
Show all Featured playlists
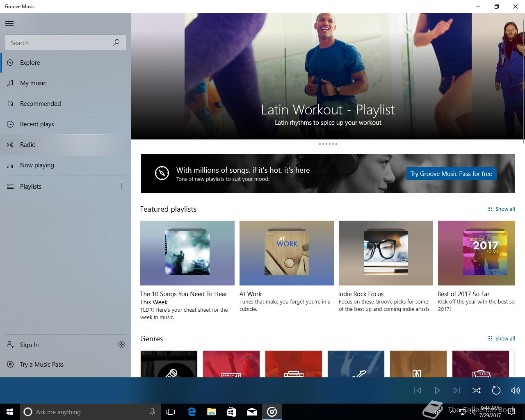(501, 209)
